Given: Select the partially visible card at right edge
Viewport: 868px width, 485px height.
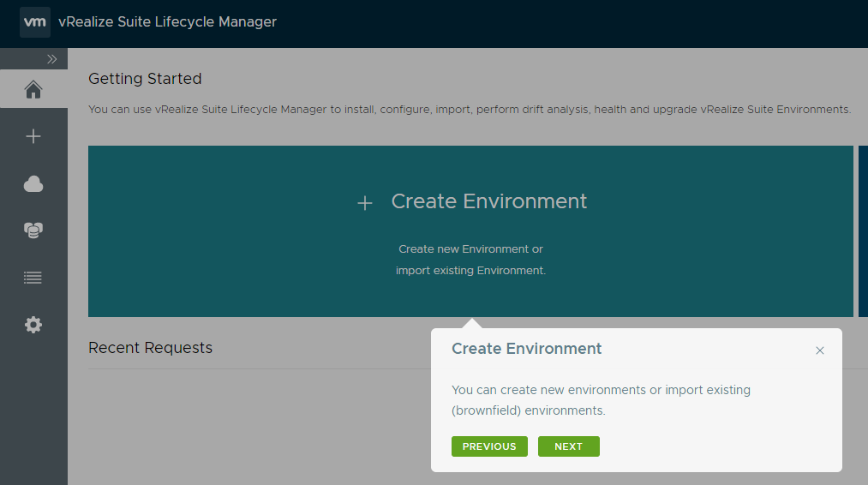Looking at the screenshot, I should [x=863, y=231].
